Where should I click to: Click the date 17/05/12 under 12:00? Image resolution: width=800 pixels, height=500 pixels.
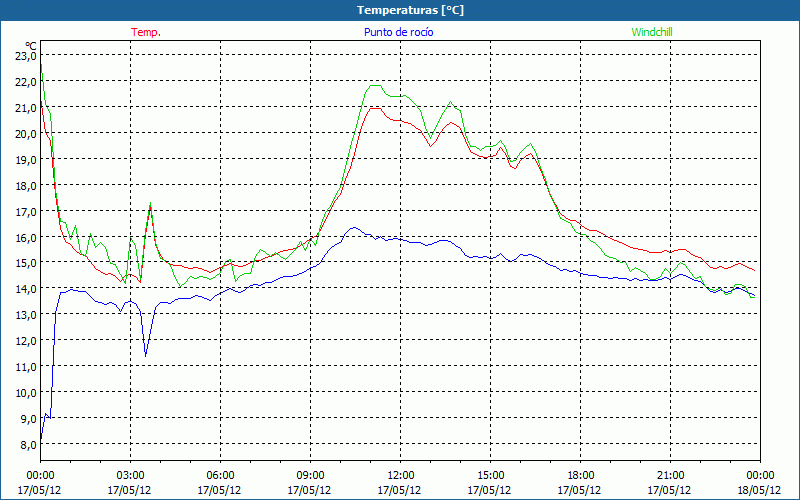click(x=399, y=490)
